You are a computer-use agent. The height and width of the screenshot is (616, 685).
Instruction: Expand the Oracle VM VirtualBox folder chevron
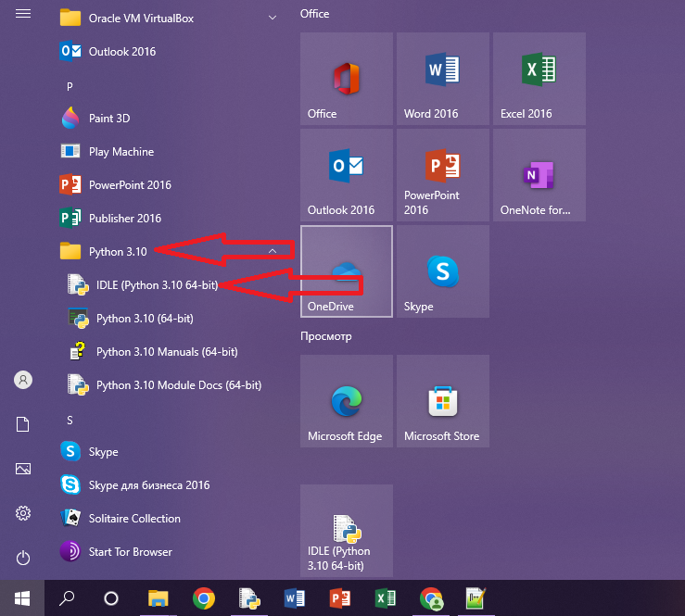click(x=273, y=18)
